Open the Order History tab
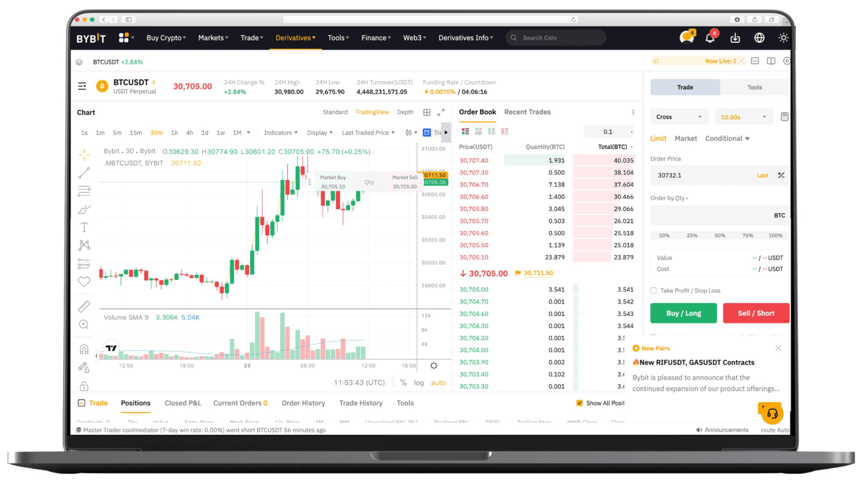Viewport: 868px width, 488px height. pos(303,403)
